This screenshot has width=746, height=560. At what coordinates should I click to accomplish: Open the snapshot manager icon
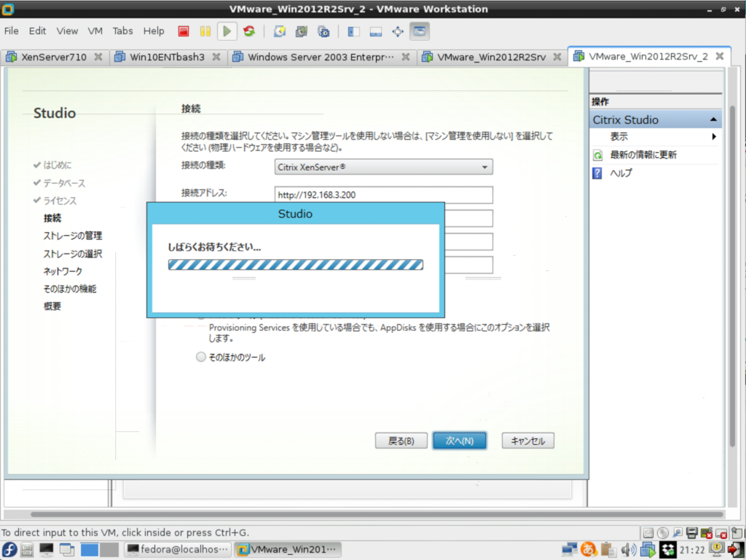click(x=323, y=31)
